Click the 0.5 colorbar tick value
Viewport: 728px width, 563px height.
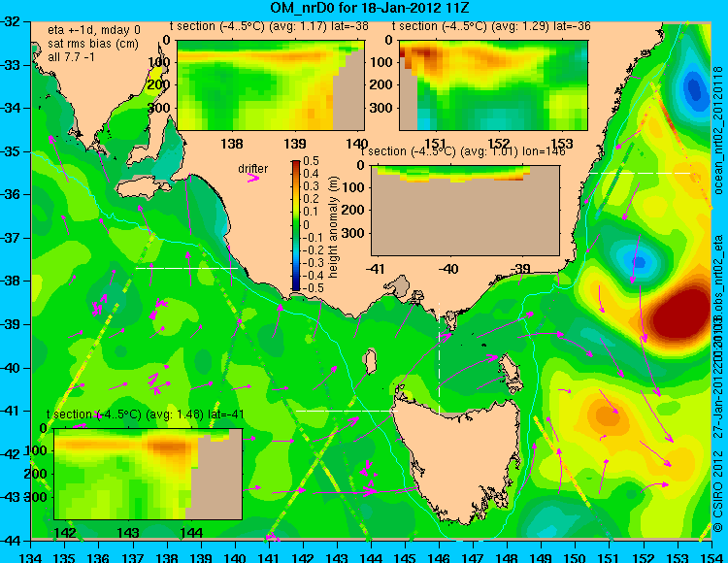point(311,161)
